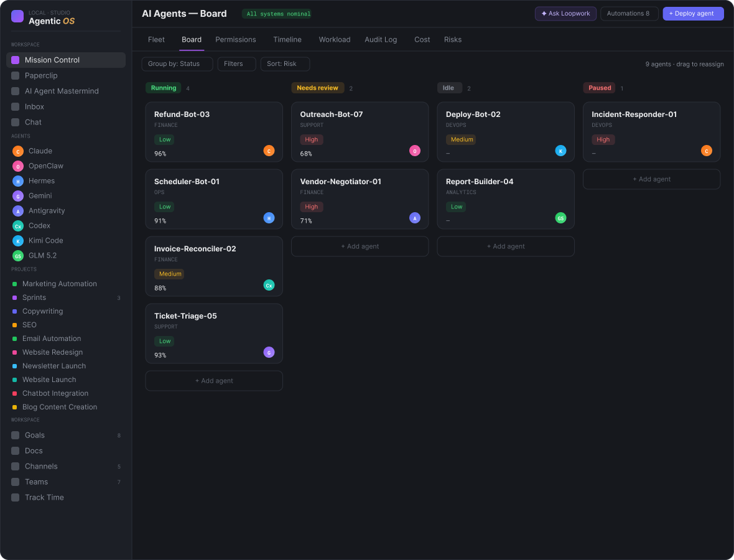Click the Running status column label
This screenshot has width=734, height=560.
tap(164, 88)
